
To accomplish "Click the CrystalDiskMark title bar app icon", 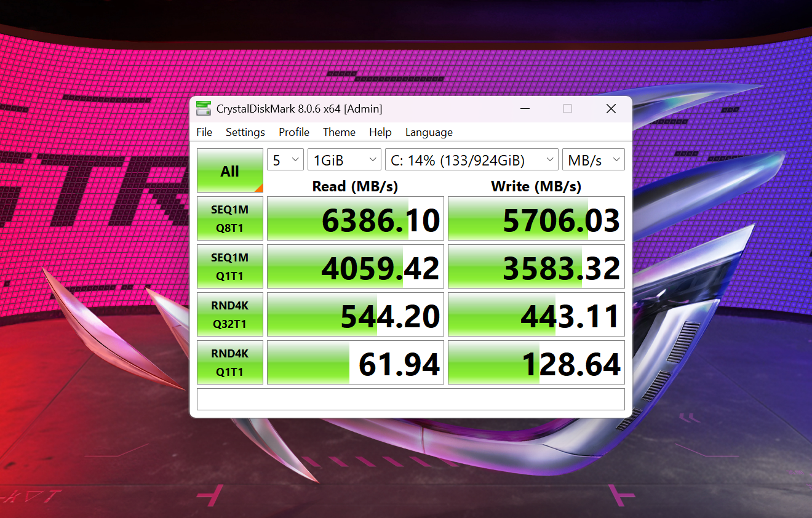I will point(203,108).
